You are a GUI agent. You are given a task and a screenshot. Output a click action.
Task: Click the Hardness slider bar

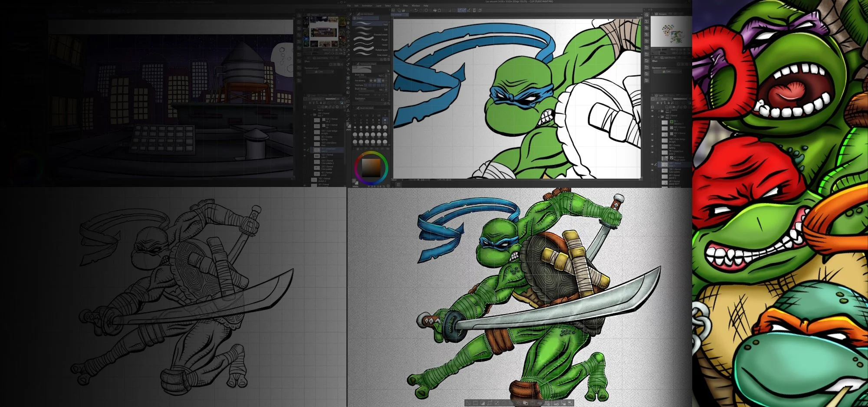[374, 85]
